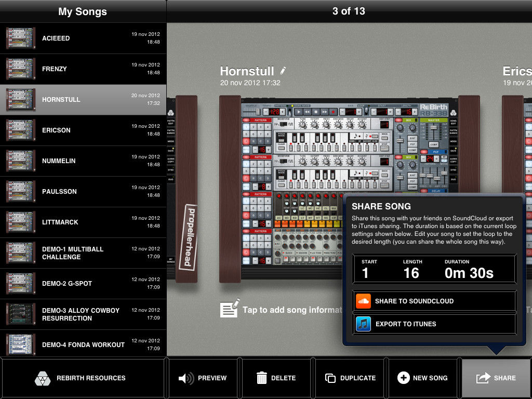Screen dimensions: 532x399
Task: Select the HORNSTULL song row
Action: [83, 100]
